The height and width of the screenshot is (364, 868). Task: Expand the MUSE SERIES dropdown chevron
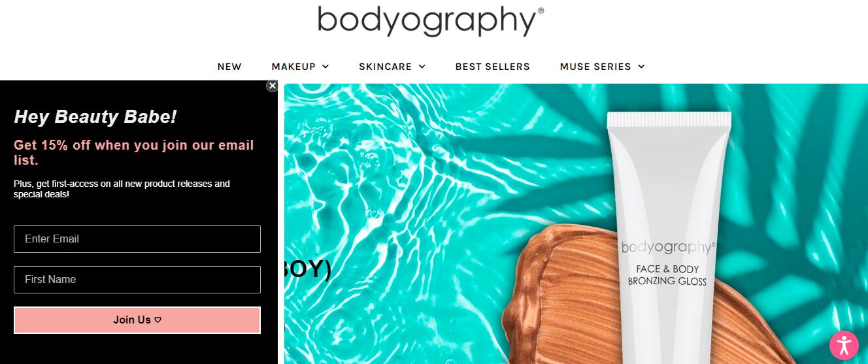(x=641, y=67)
